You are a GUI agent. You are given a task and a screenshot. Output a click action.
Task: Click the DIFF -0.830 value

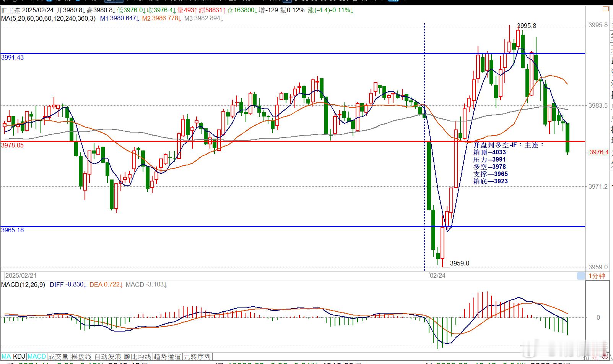click(x=68, y=285)
